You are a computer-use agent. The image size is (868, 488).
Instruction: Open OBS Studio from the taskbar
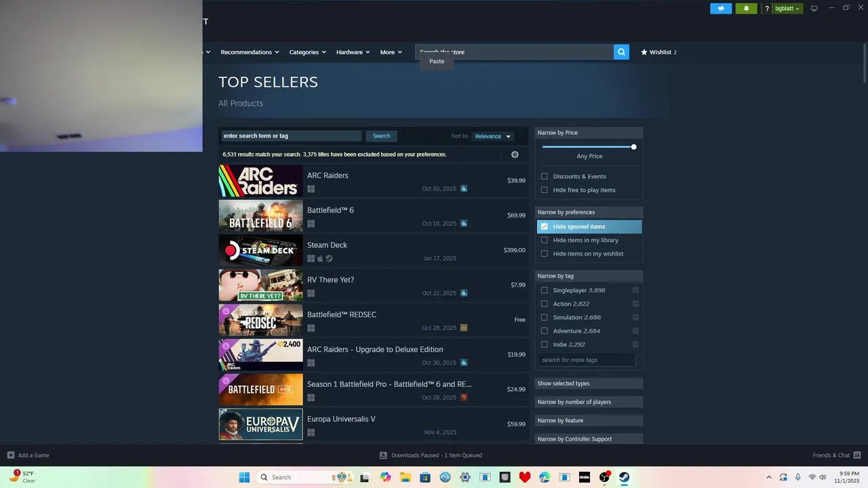604,477
